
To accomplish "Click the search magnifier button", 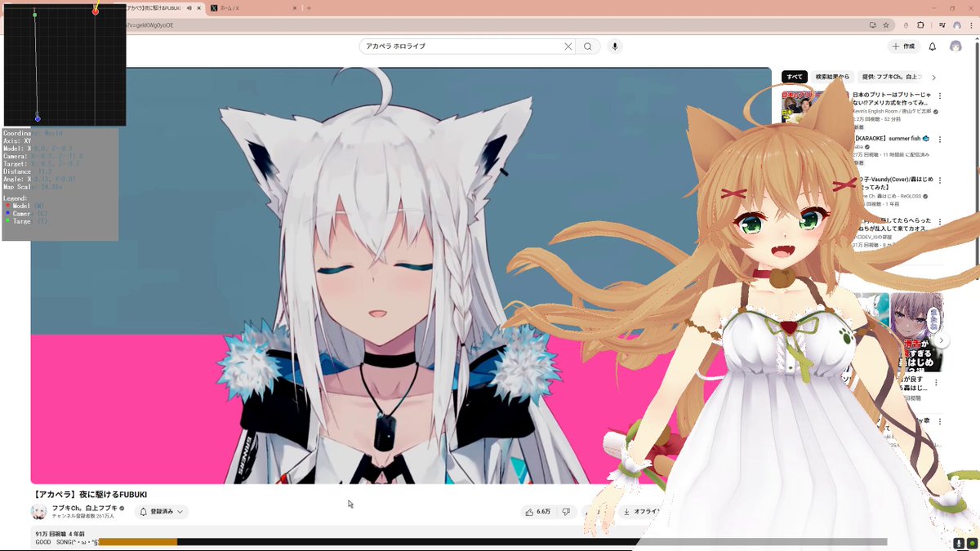I will [587, 47].
